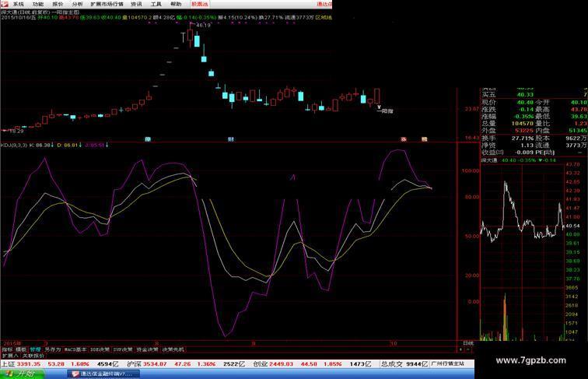Image resolution: width=588 pixels, height=379 pixels.
Task: Click the 股票池 button in menu bar
Action: [200, 4]
